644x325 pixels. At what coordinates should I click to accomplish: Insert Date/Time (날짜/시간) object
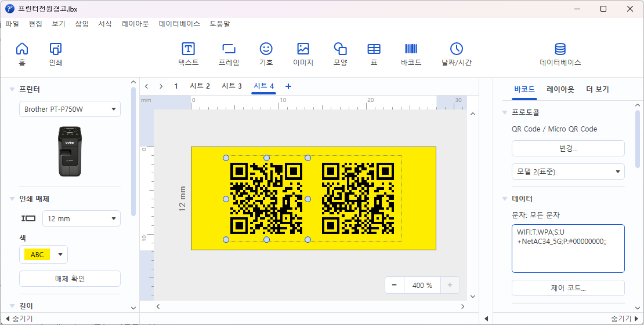[x=456, y=54]
